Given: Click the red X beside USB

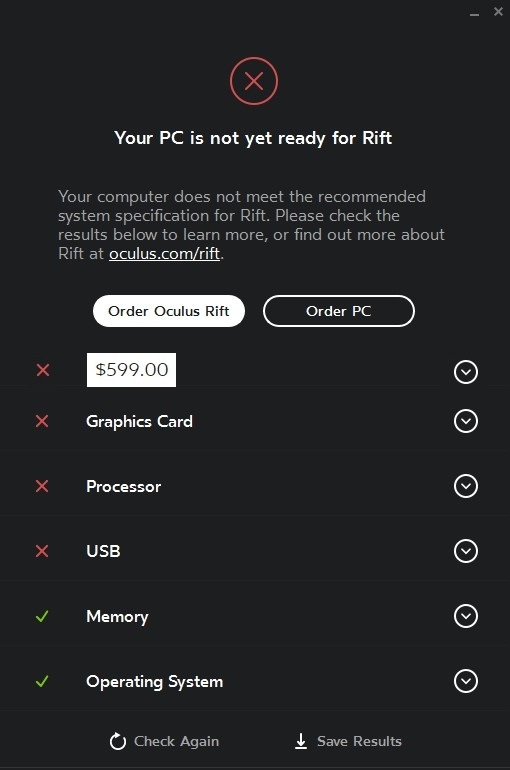Looking at the screenshot, I should tap(42, 551).
